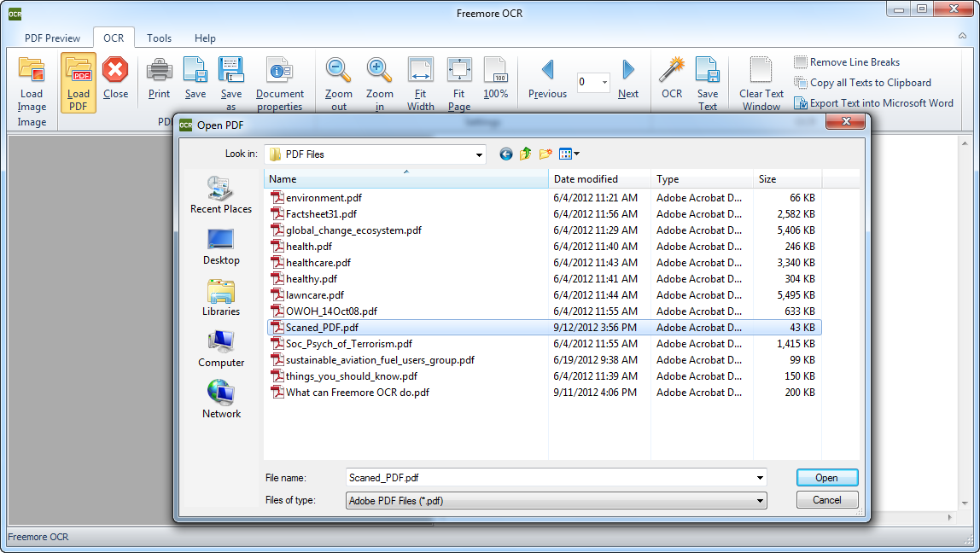Open the View Menu icon dropdown

pyautogui.click(x=569, y=154)
